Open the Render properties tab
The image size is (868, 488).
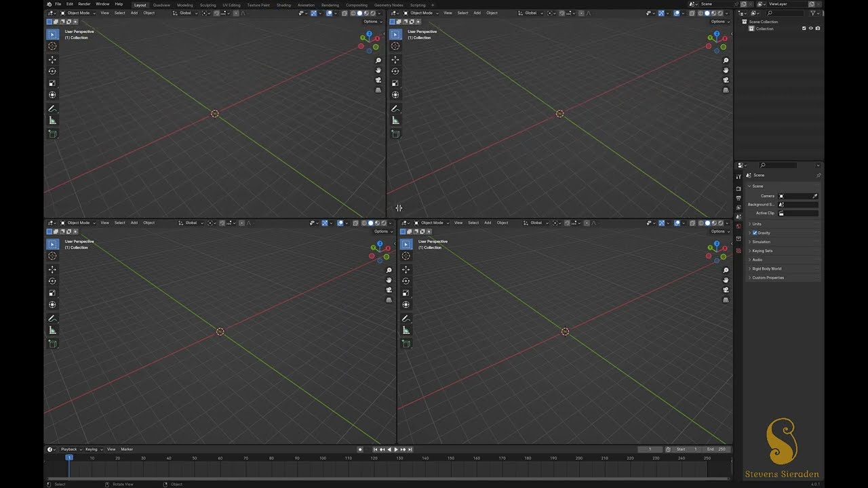click(738, 188)
